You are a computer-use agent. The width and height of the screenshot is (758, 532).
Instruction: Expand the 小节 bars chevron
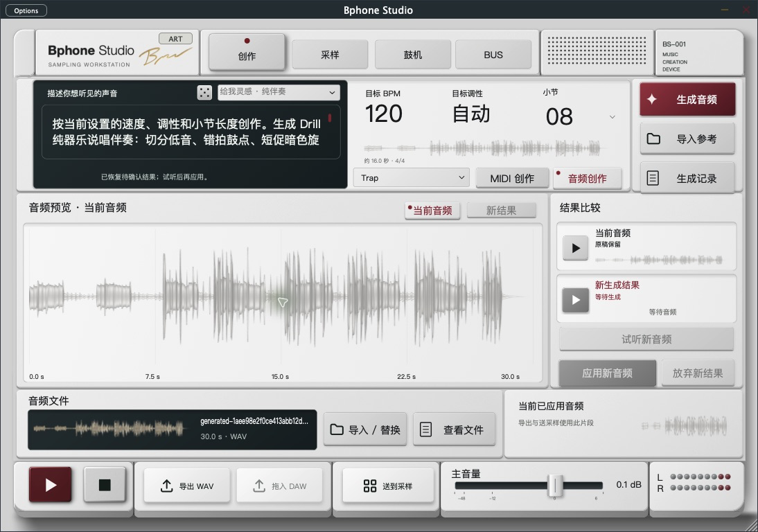[x=612, y=117]
